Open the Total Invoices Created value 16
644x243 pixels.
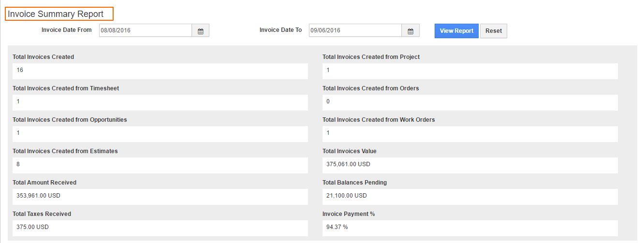pos(20,70)
